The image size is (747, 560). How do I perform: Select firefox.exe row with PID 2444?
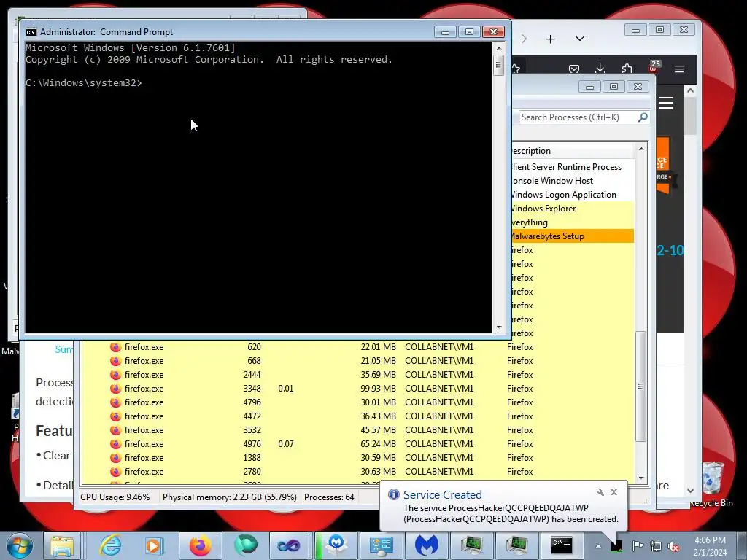point(357,375)
